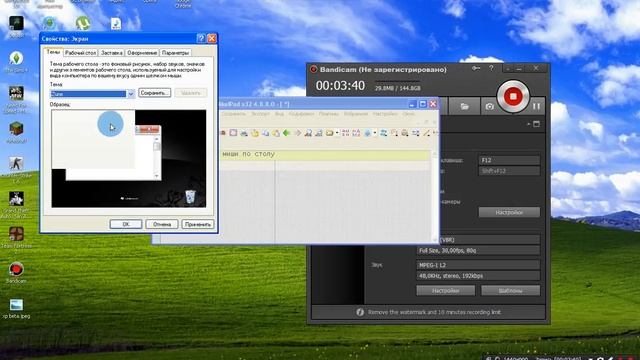This screenshot has width=640, height=360.
Task: Click the printer icon in AkelPad toolbar
Action: 244,133
